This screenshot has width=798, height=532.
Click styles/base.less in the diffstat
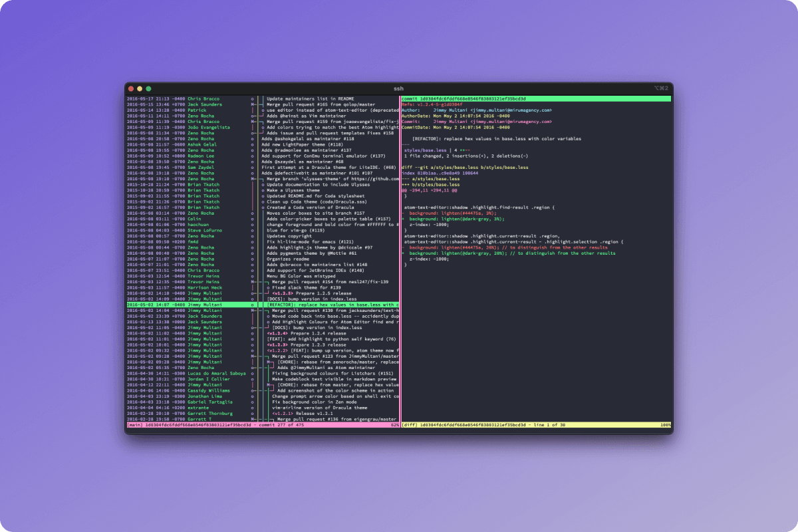pyautogui.click(x=426, y=150)
